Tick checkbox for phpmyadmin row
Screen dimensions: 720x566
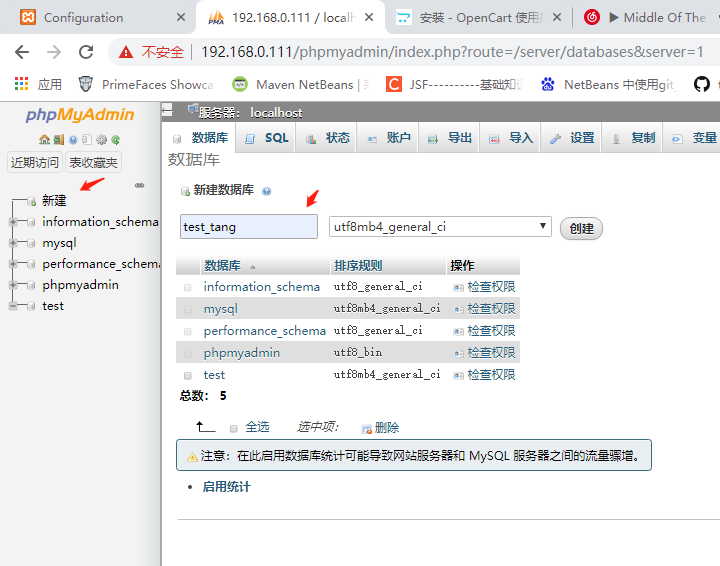[x=187, y=353]
